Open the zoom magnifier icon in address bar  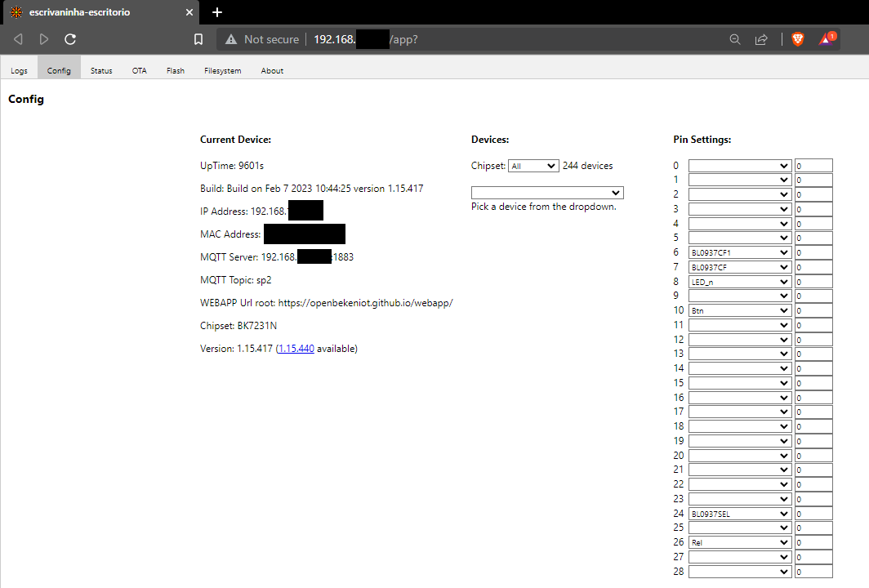click(735, 39)
